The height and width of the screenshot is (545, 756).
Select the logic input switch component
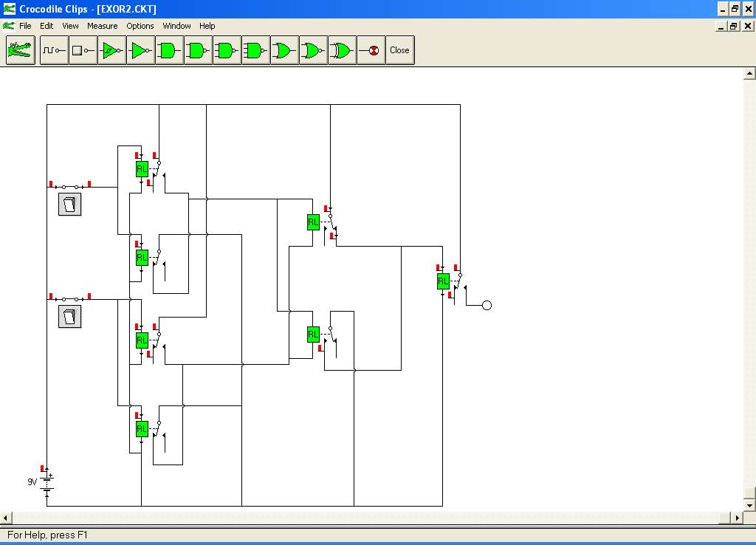coord(83,50)
